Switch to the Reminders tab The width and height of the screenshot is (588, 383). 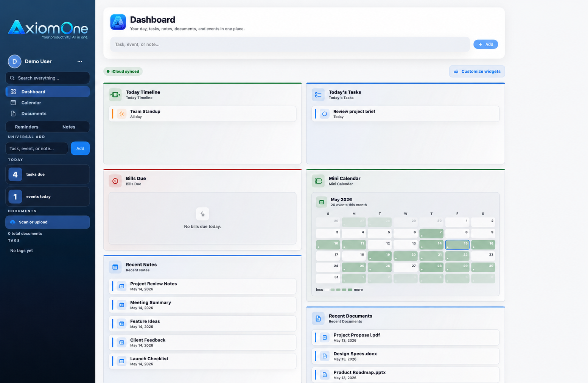(26, 127)
